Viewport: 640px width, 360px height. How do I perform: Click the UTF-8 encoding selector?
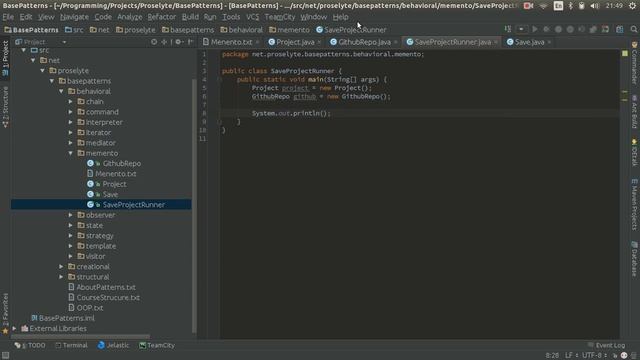tap(594, 356)
